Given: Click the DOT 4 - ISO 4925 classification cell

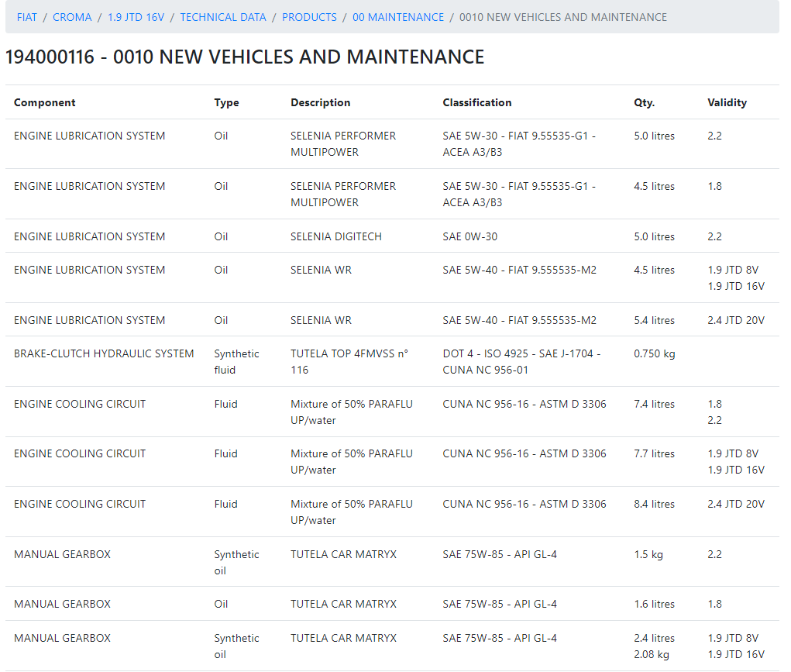Looking at the screenshot, I should coord(521,361).
